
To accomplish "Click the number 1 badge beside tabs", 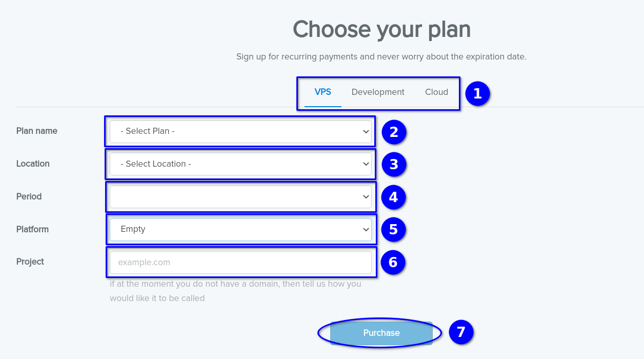I will (477, 94).
